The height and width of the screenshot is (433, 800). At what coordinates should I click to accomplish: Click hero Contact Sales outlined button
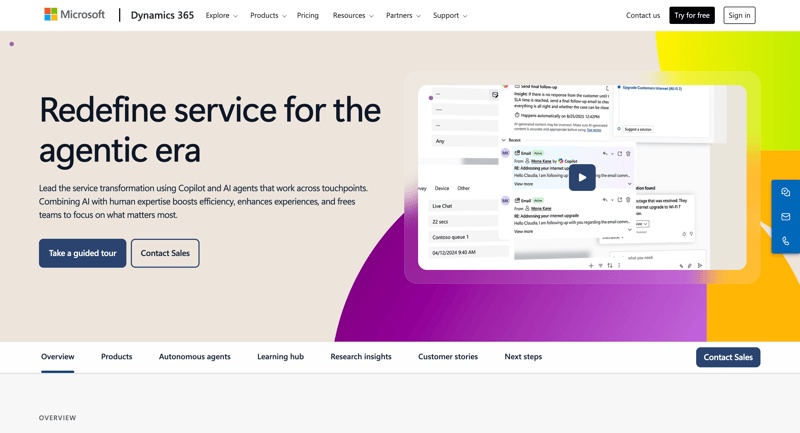click(x=165, y=253)
